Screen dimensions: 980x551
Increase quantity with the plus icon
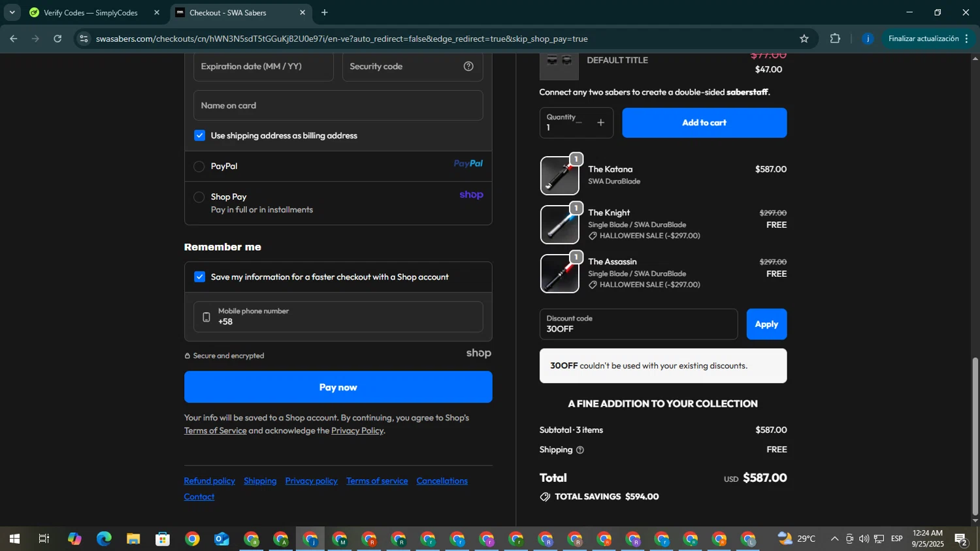[600, 123]
